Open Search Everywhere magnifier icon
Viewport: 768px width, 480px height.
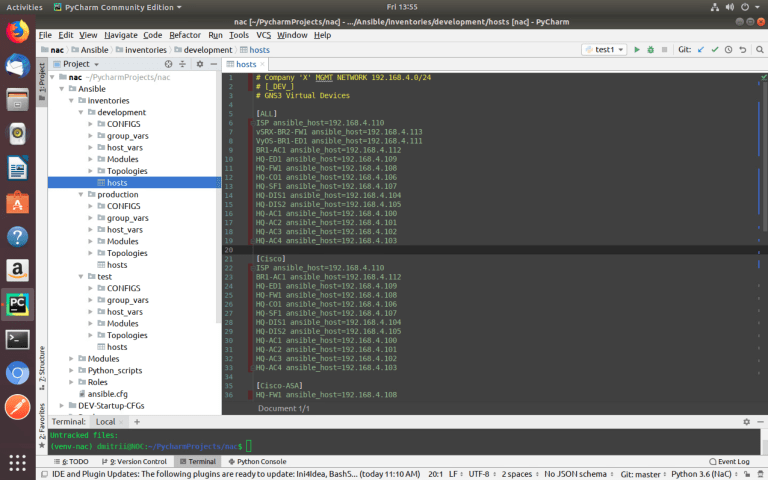(760, 49)
